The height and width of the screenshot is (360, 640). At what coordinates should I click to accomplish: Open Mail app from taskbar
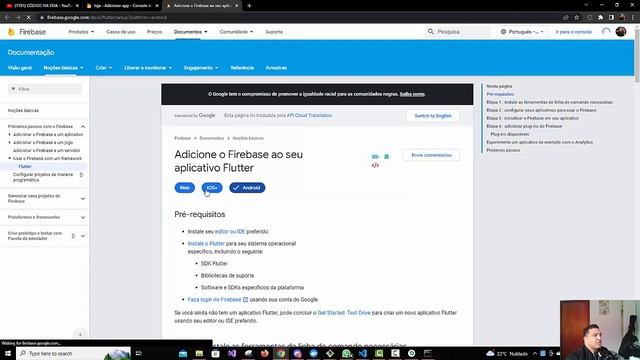click(183, 353)
